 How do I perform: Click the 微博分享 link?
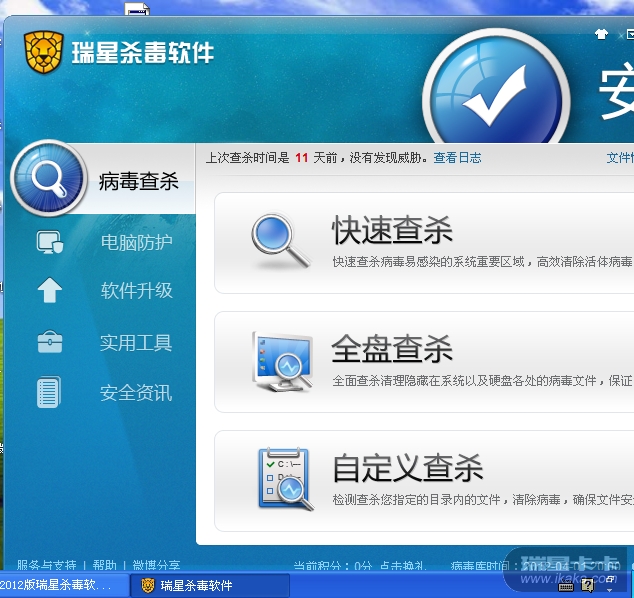coord(156,564)
